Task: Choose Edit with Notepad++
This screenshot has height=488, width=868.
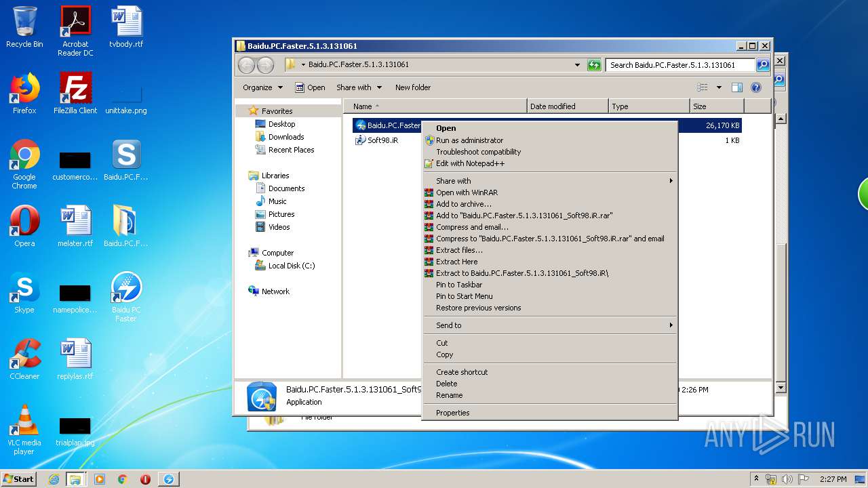Action: (549, 163)
